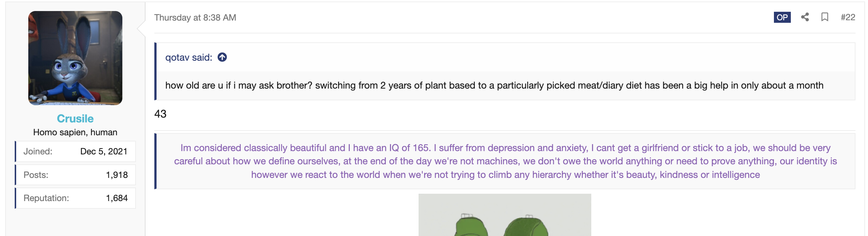
Task: Click the Reputation label in user info
Action: (x=46, y=198)
